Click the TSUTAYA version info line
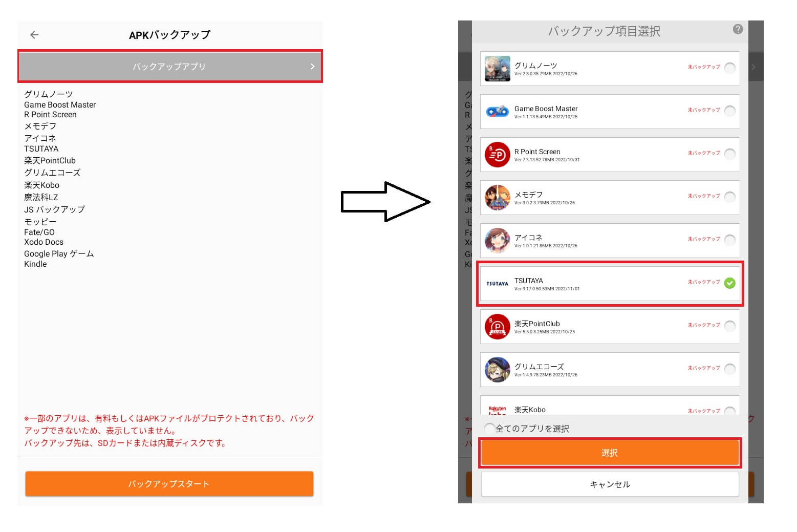 pyautogui.click(x=547, y=289)
